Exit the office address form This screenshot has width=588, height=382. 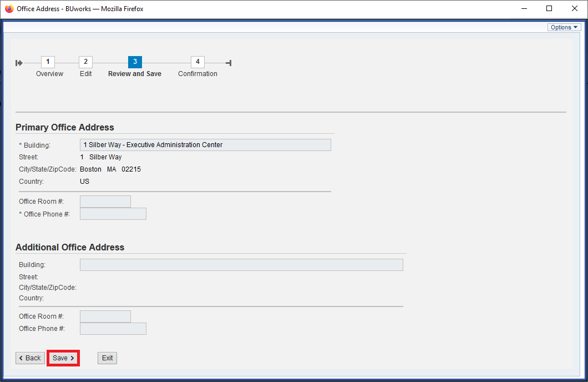click(107, 358)
